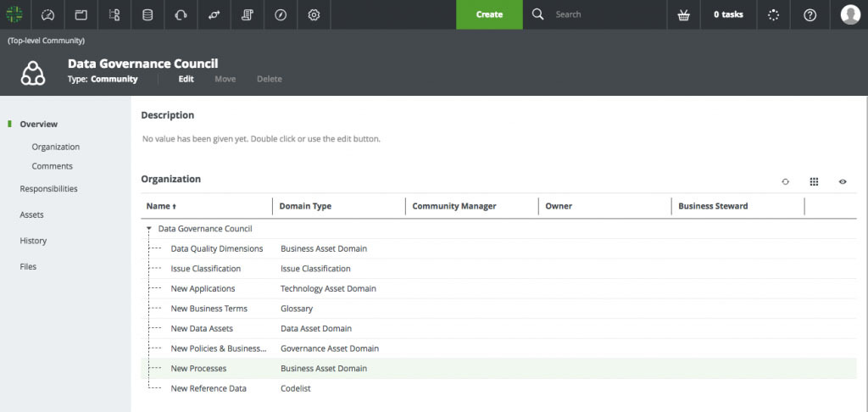Open the help question mark icon
The width and height of the screenshot is (868, 412).
[x=810, y=15]
